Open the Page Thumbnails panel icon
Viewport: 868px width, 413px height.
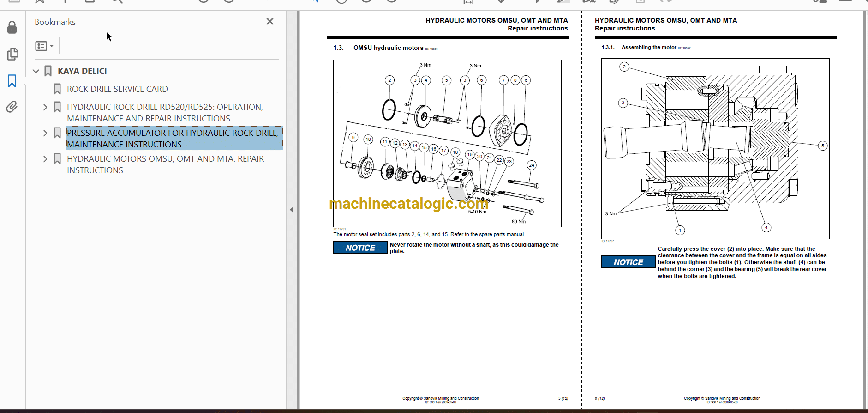pyautogui.click(x=12, y=54)
